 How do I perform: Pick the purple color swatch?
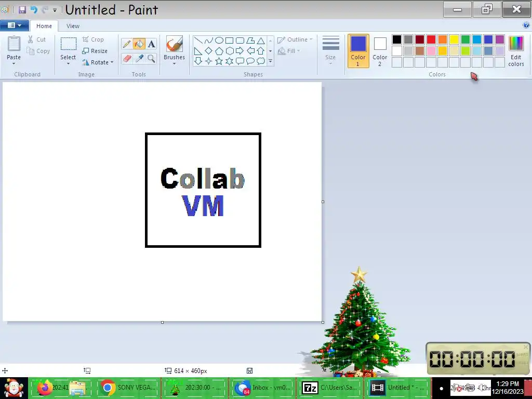click(500, 39)
